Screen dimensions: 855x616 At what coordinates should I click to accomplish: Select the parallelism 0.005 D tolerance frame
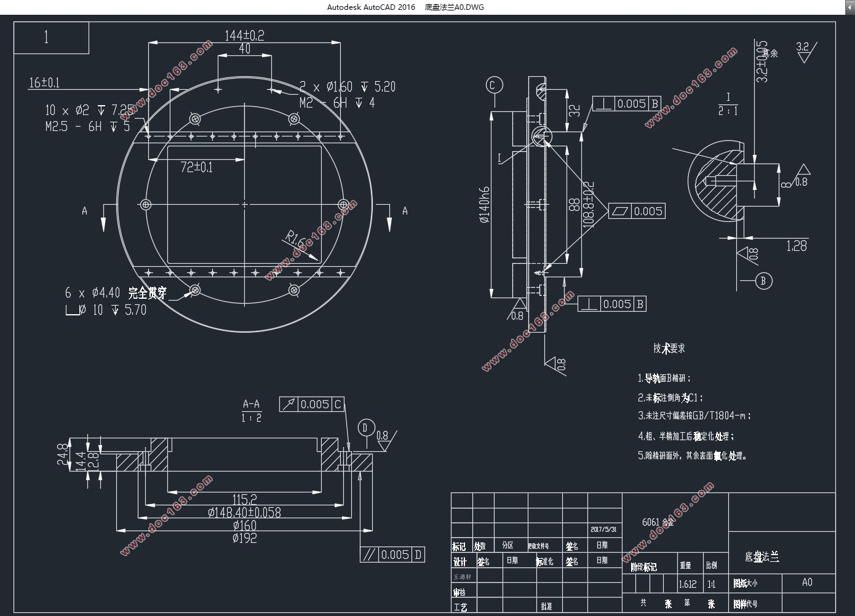(x=392, y=555)
